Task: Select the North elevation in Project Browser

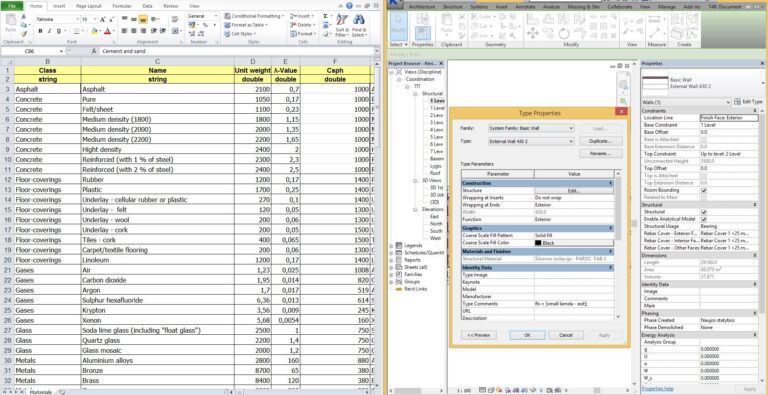Action: pyautogui.click(x=436, y=223)
